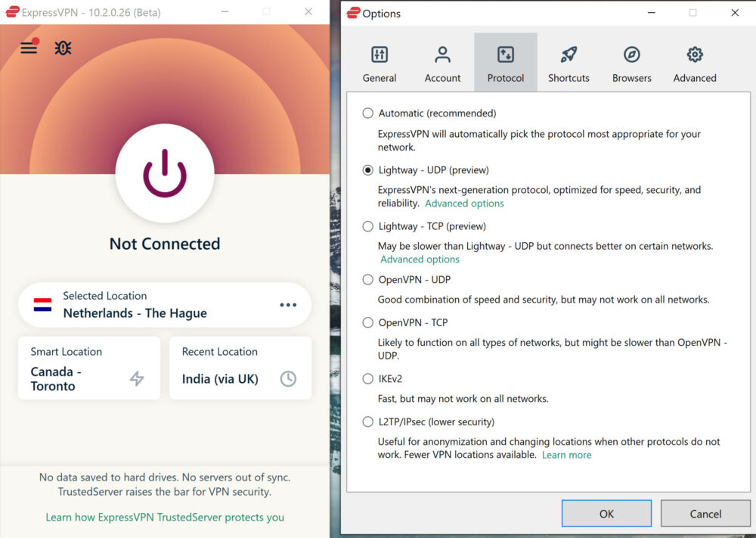Open the Advanced settings tab

click(x=694, y=62)
